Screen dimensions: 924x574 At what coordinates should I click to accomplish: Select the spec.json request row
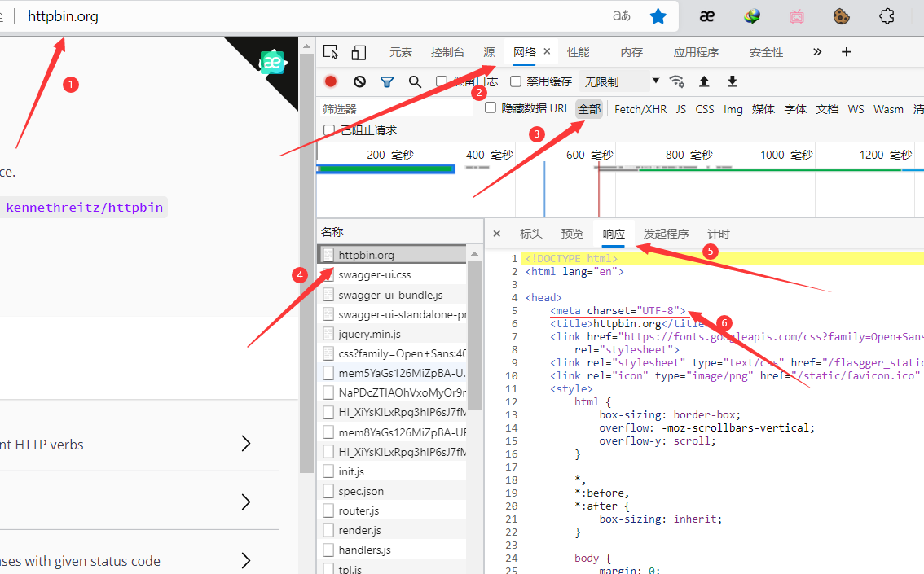pos(393,491)
